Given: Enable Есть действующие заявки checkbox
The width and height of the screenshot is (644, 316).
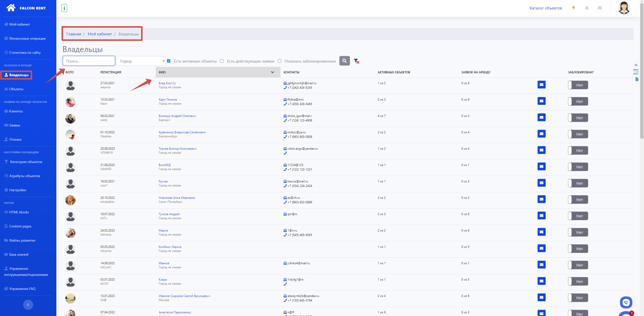Looking at the screenshot, I should [222, 61].
